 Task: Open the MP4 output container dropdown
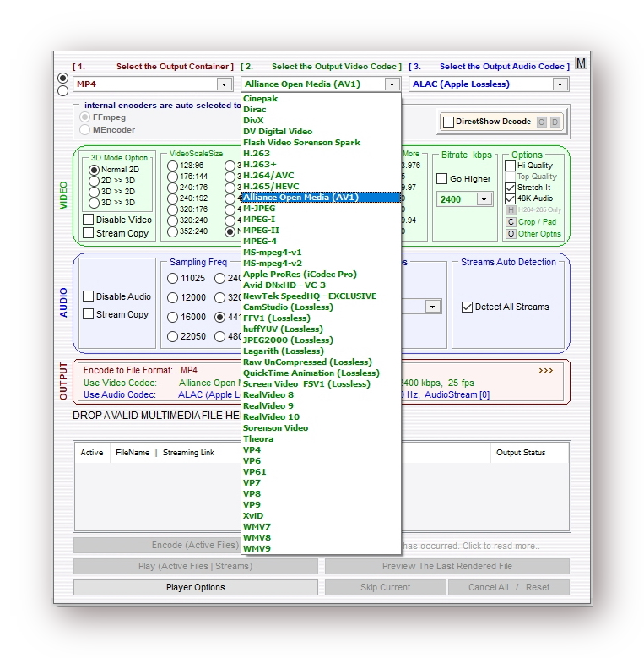225,84
